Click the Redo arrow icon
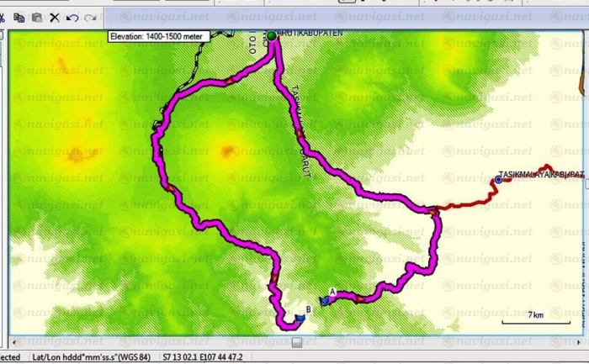The height and width of the screenshot is (364, 589). (90, 17)
